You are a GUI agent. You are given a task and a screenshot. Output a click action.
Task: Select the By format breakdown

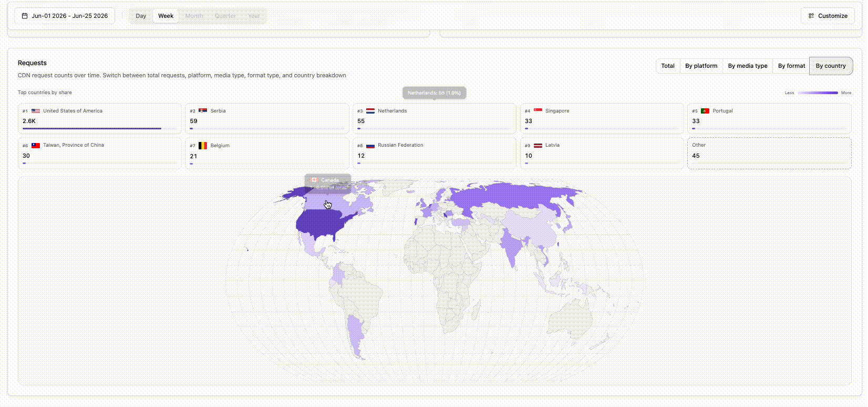point(791,66)
